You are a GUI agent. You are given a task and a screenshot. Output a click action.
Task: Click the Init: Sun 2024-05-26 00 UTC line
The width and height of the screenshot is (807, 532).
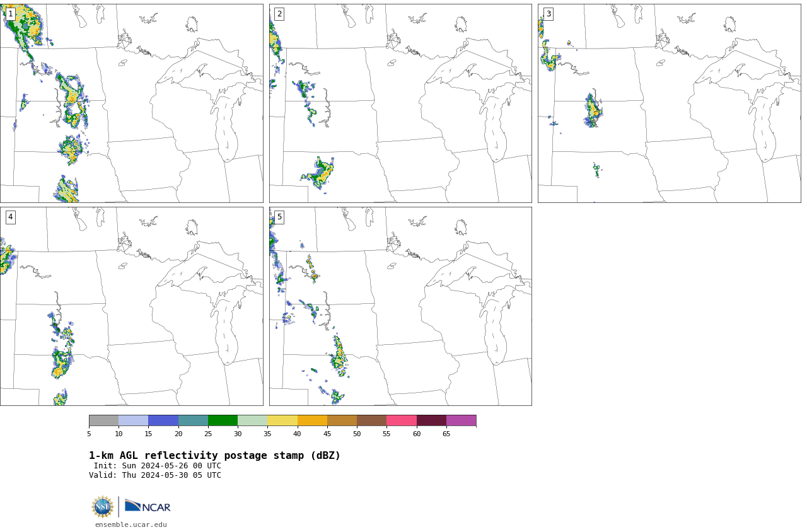[x=157, y=466]
